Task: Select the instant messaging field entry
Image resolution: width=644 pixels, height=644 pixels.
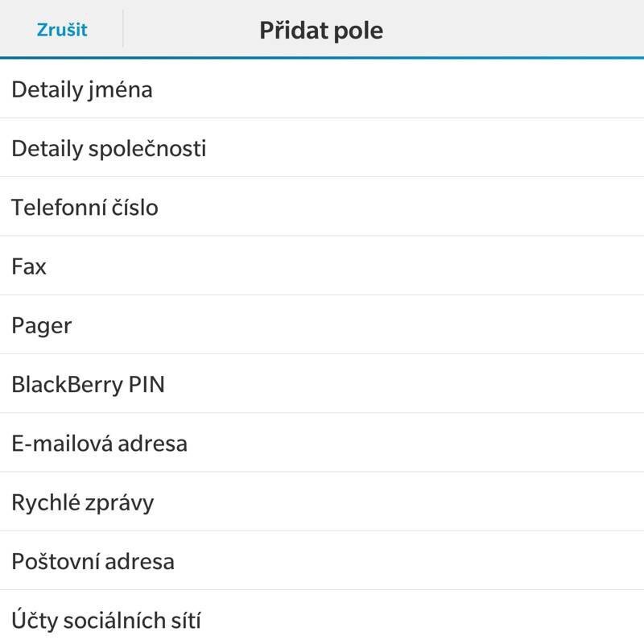Action: pos(322,502)
